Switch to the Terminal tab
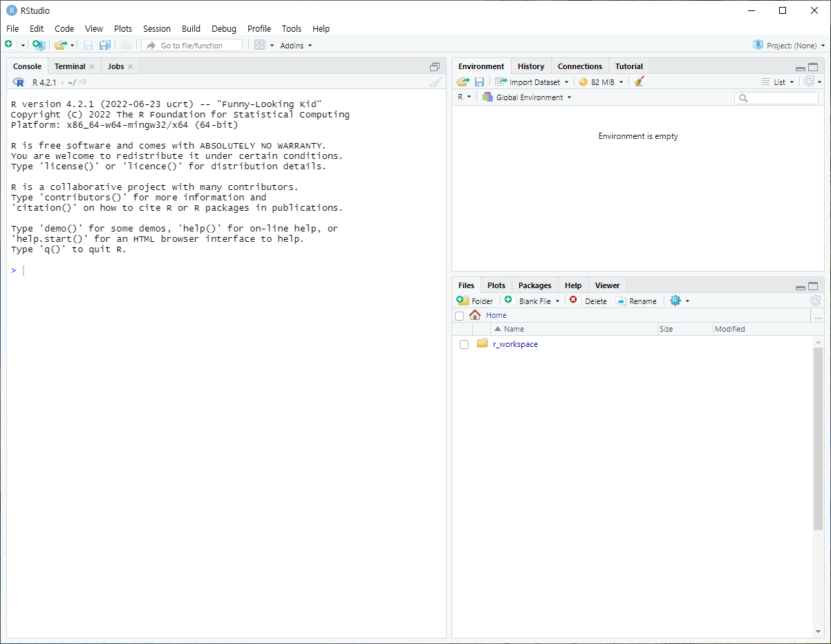 click(x=70, y=66)
